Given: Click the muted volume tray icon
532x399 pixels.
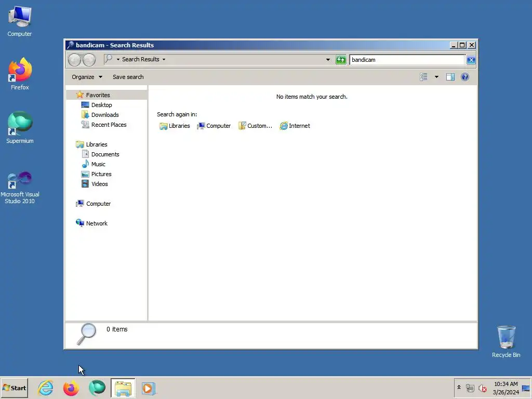Looking at the screenshot, I should point(482,388).
